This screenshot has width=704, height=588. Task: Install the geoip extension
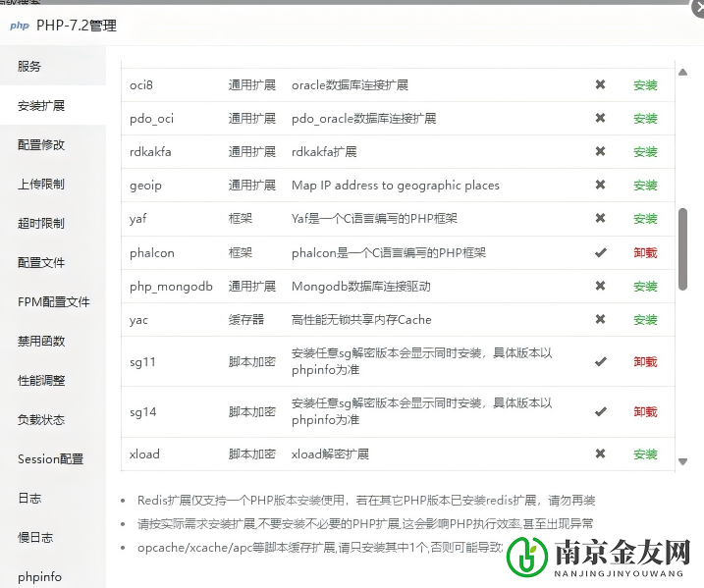click(645, 186)
